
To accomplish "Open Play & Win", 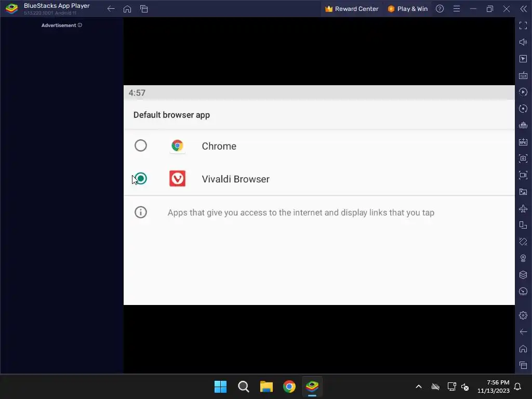I will [408, 9].
